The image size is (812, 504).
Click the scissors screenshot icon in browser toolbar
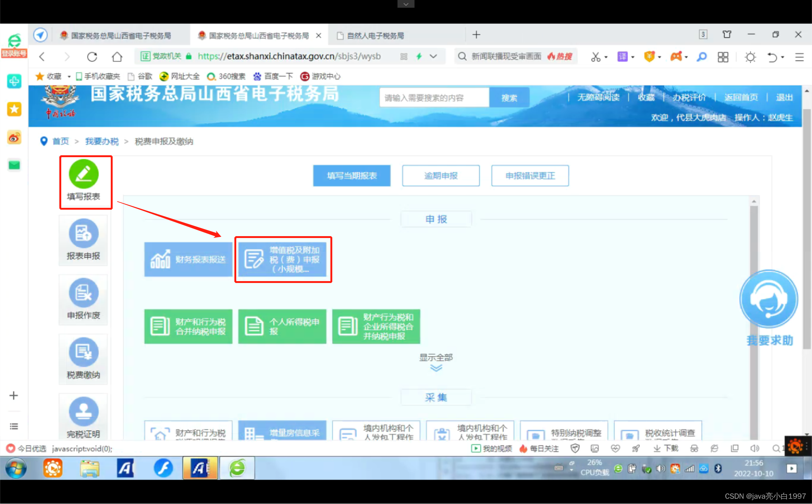pos(596,57)
